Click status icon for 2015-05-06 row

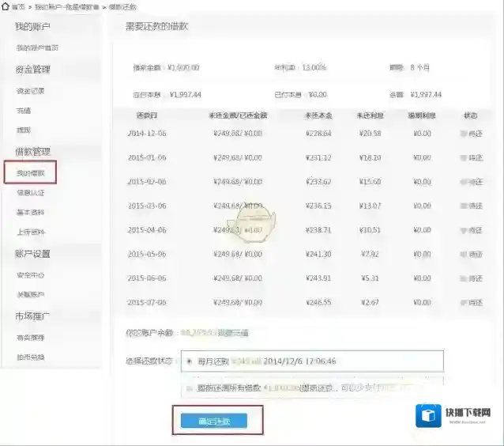464,254
